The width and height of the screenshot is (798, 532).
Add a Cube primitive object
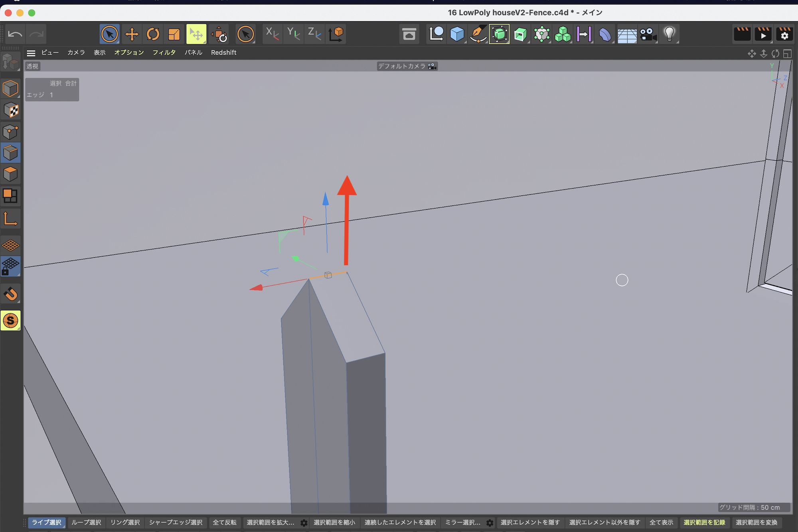click(457, 34)
